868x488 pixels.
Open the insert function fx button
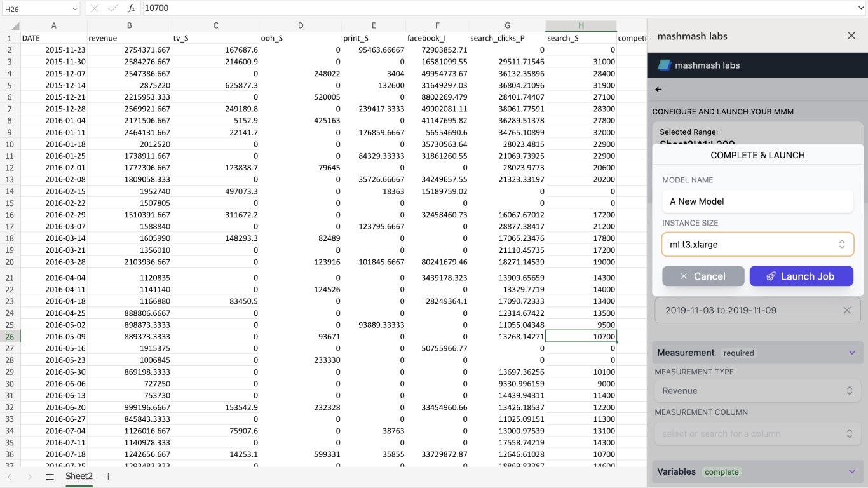click(131, 8)
